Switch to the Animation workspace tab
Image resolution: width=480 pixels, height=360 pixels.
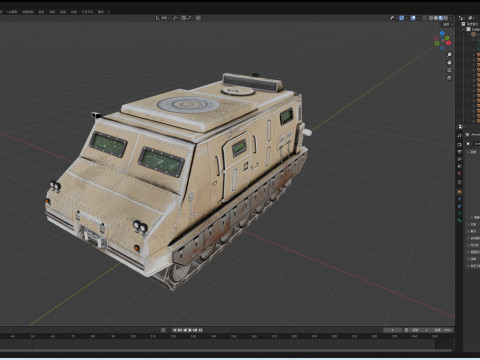point(52,12)
